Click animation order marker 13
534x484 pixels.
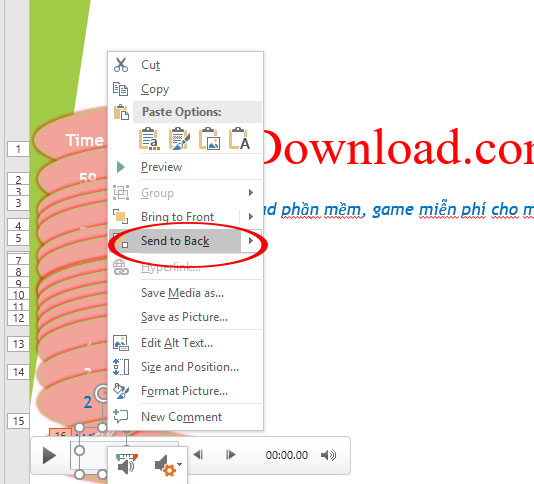click(x=19, y=344)
